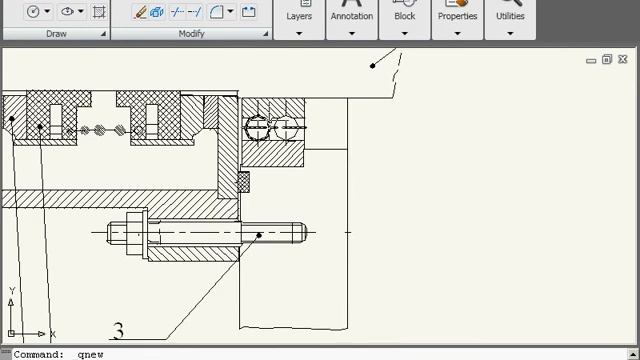This screenshot has height=360, width=640.
Task: Click the Explode tool icon
Action: coord(157,12)
